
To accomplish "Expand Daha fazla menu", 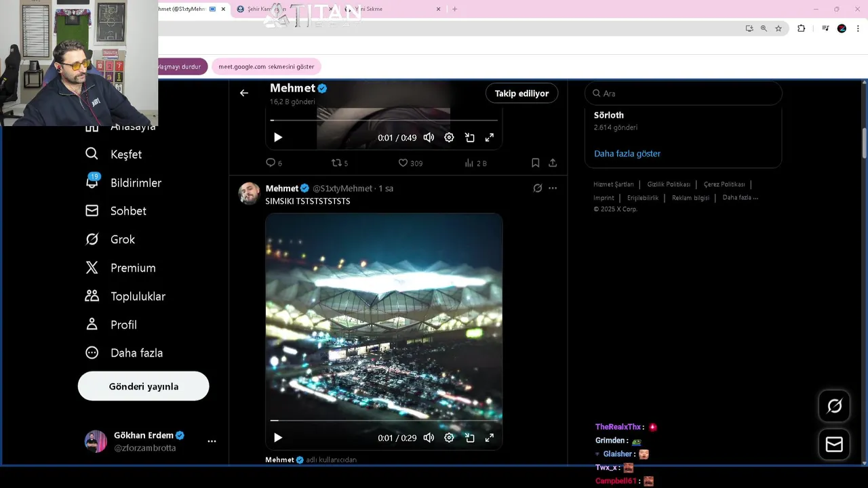I will (x=124, y=352).
